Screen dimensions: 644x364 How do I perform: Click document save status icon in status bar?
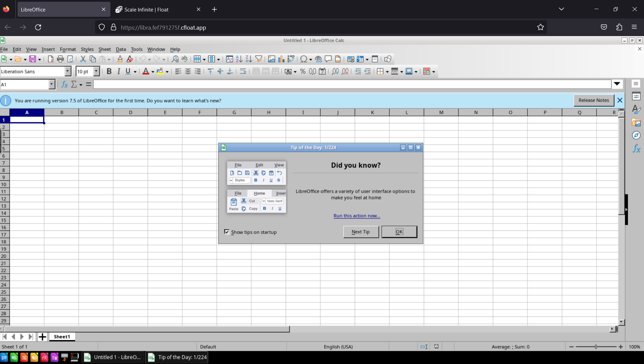click(x=436, y=346)
